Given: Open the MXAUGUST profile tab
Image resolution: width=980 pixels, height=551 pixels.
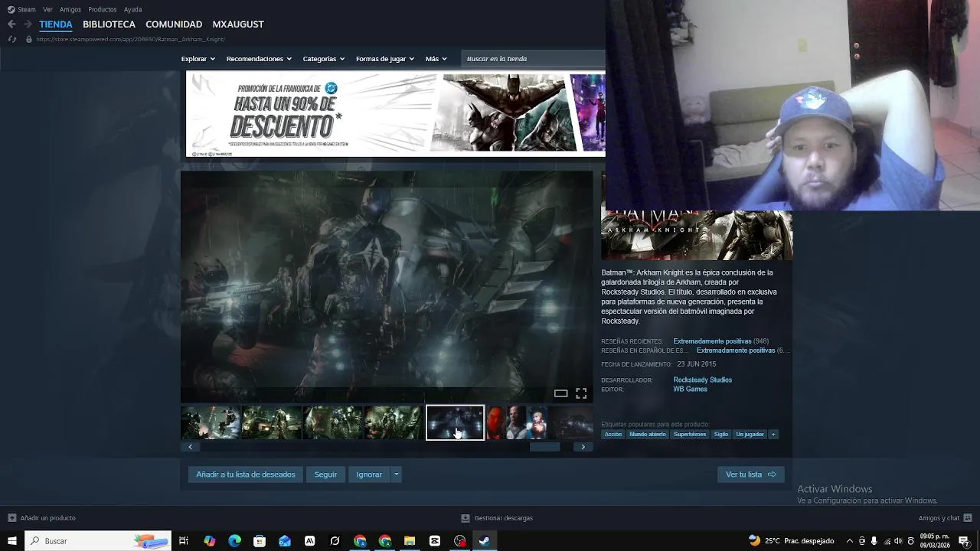Looking at the screenshot, I should pyautogui.click(x=238, y=24).
